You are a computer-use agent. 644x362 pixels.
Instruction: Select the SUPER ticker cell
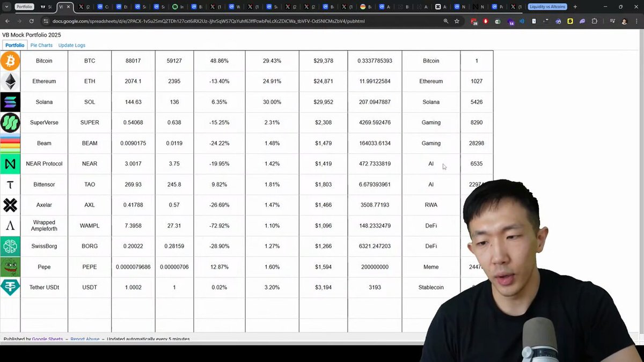coord(90,123)
